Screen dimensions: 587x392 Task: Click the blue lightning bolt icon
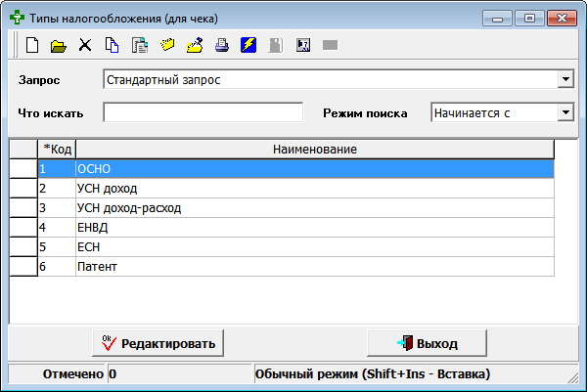(x=248, y=45)
